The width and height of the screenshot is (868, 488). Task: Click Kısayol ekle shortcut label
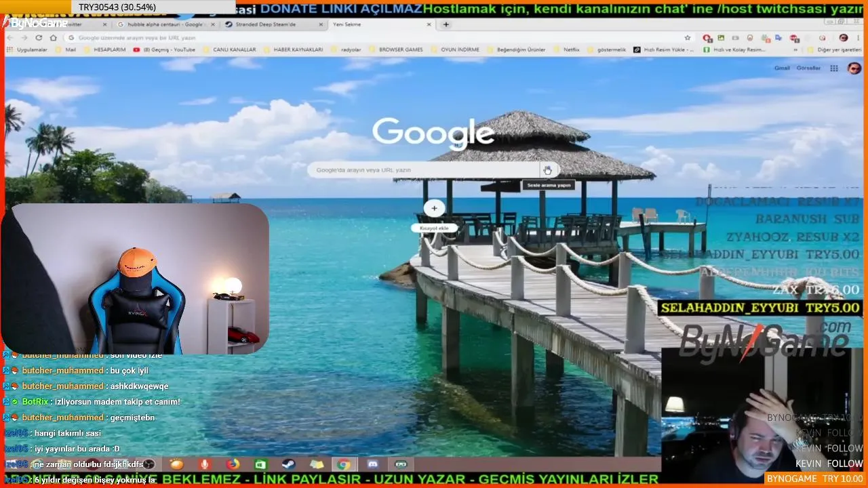tap(434, 228)
